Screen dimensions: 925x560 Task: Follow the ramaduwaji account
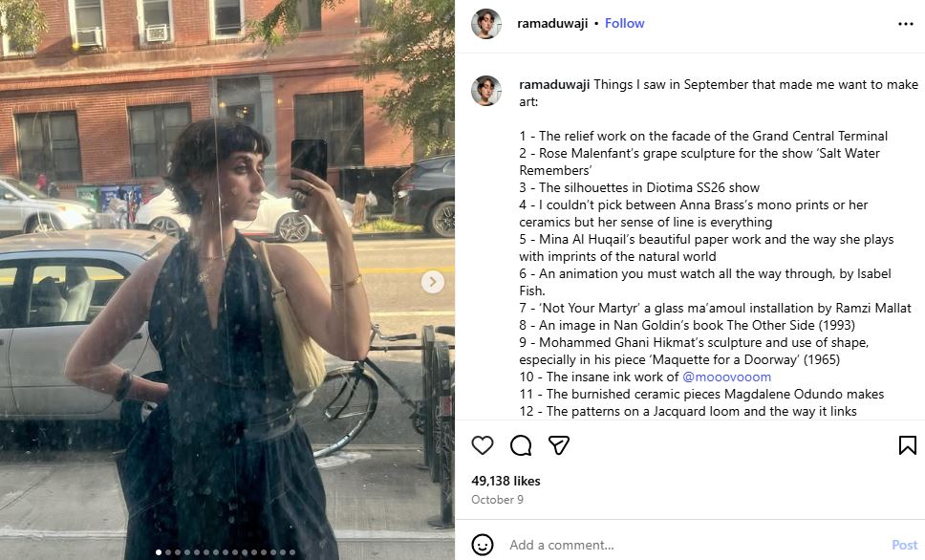pos(625,23)
